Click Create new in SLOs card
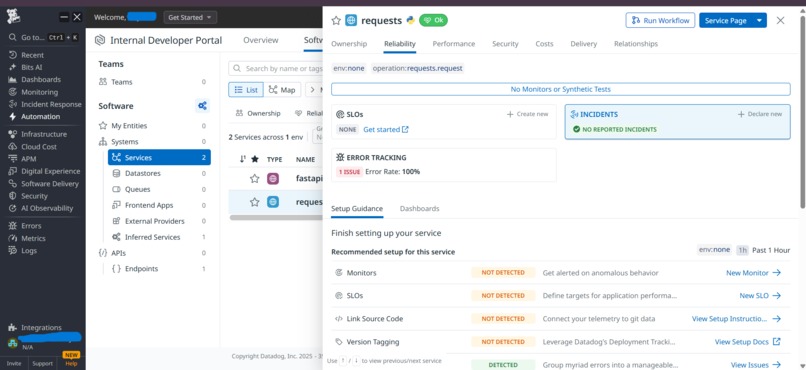The image size is (806, 370). pos(527,114)
